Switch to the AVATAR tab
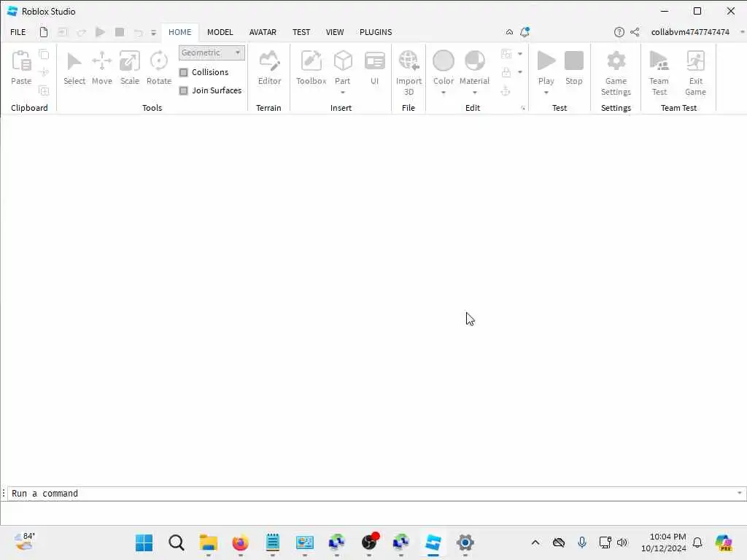 [x=263, y=32]
